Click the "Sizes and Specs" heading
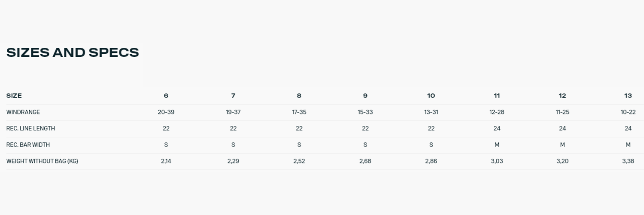 coord(73,52)
